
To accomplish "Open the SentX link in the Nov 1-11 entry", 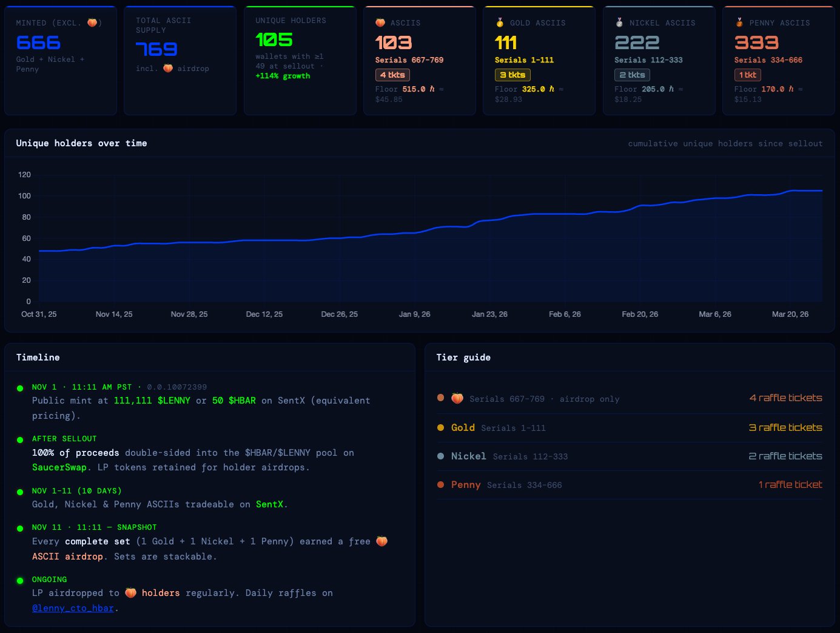I will click(269, 504).
